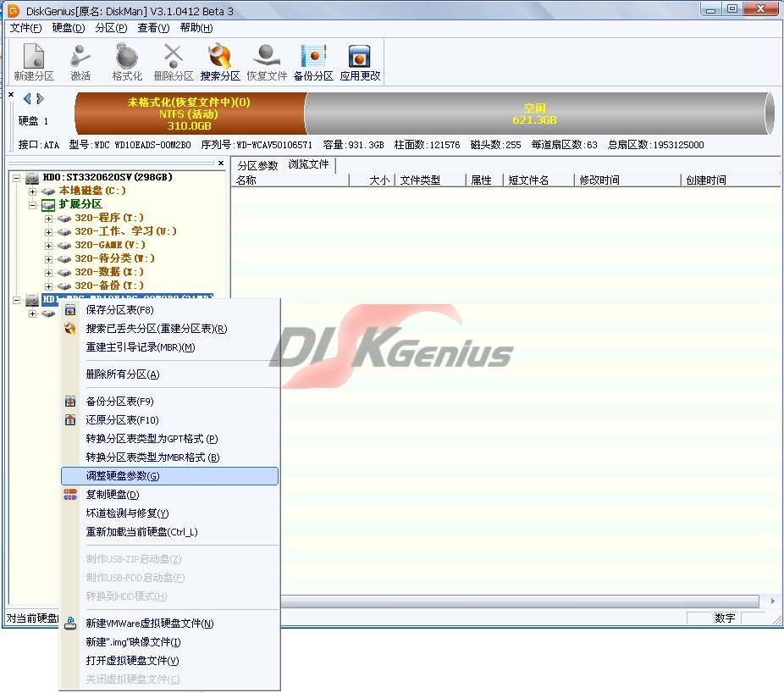Click the drive icon beside 320-GAME
Viewport: 784px width, 693px height.
(x=64, y=245)
